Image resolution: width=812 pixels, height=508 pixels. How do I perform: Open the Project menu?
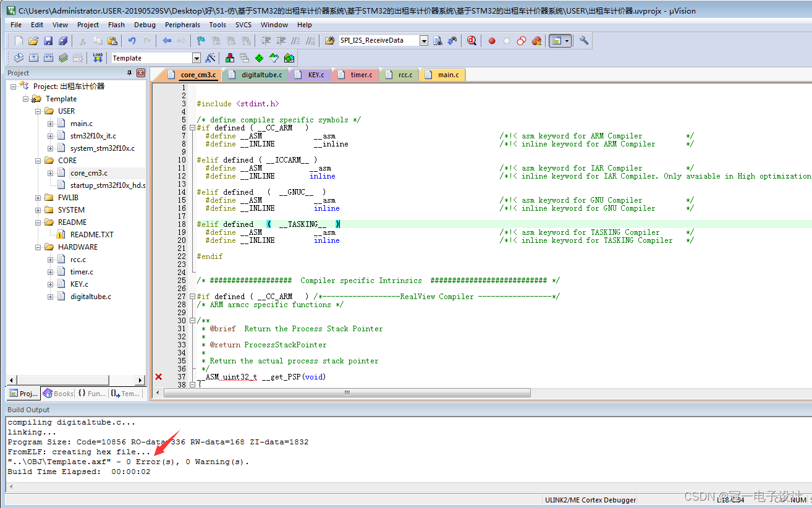click(88, 25)
